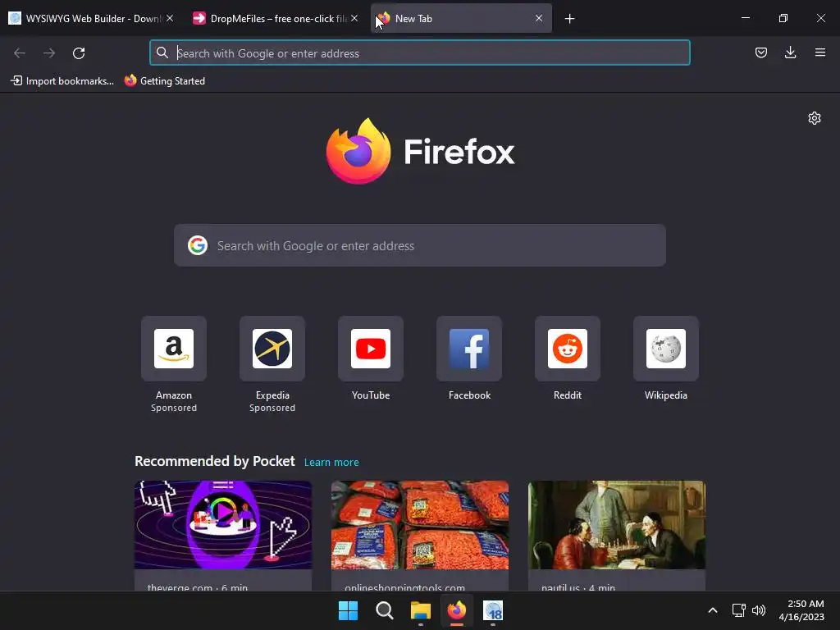Open onlineshoppingtools.com Pocket story thumbnail
This screenshot has height=630, width=840.
tap(419, 524)
